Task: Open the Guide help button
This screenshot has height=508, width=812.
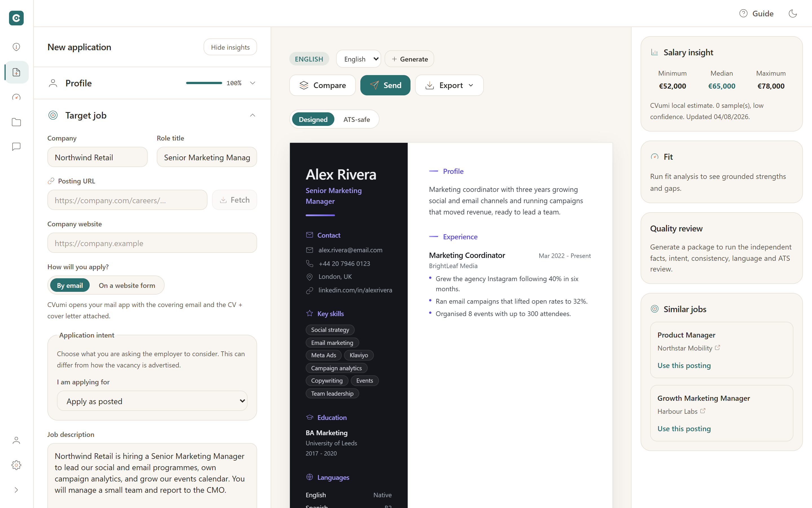Action: [756, 14]
